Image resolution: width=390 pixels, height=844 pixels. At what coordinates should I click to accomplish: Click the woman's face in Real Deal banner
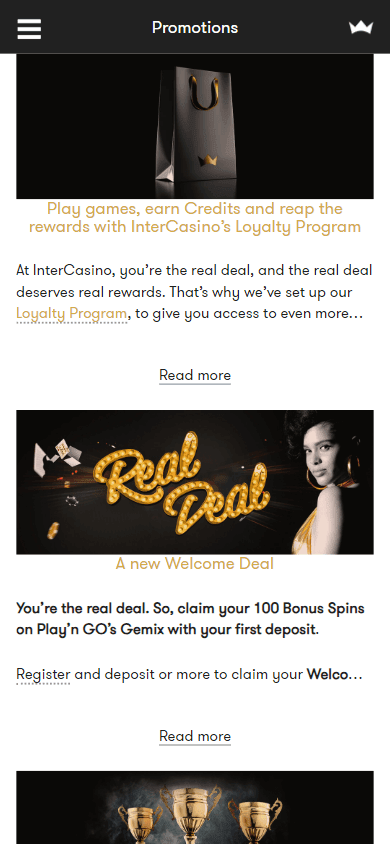(x=324, y=451)
